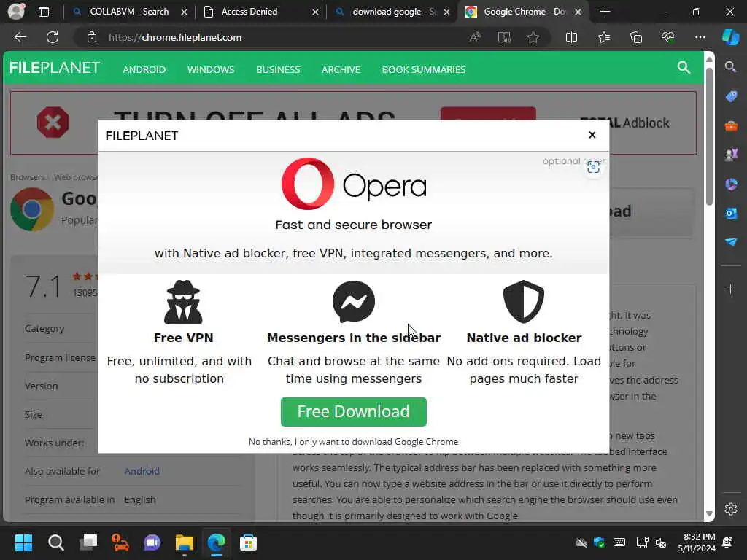Open a new browser tab
This screenshot has height=560, width=747.
pos(605,12)
